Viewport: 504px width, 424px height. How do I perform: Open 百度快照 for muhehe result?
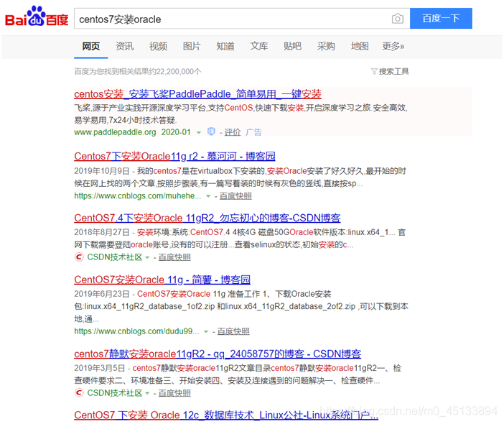click(235, 196)
